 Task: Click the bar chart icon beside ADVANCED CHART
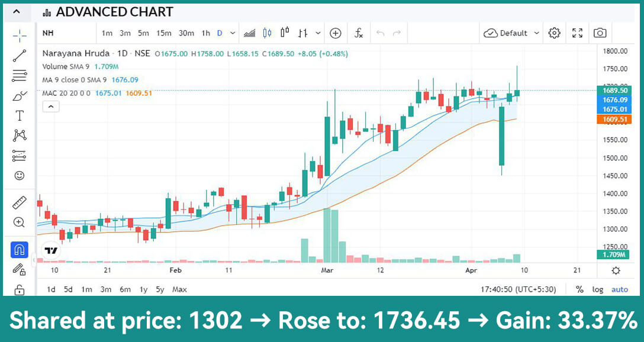tap(47, 12)
